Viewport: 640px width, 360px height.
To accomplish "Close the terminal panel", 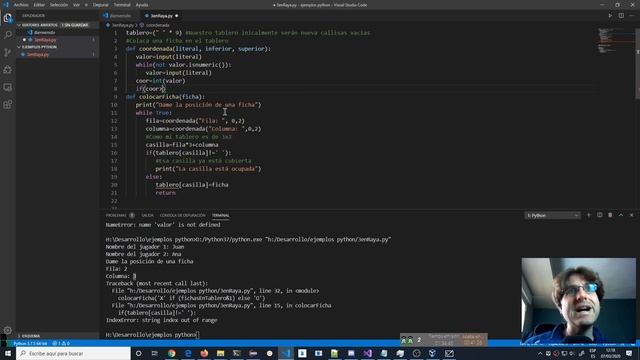I will coord(631,215).
